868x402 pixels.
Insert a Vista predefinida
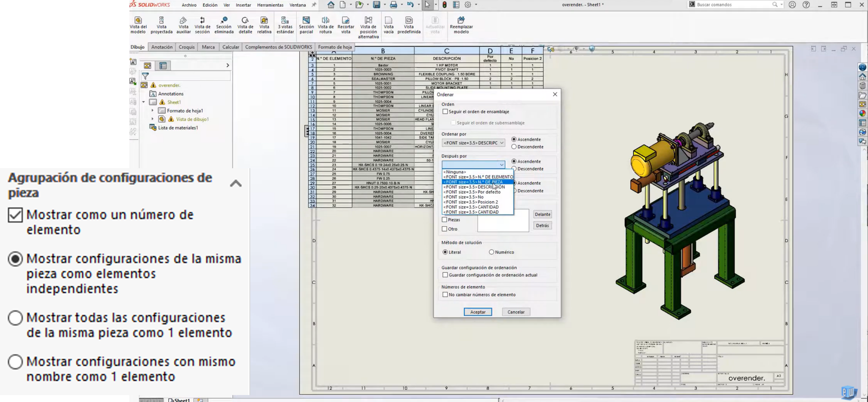(408, 25)
